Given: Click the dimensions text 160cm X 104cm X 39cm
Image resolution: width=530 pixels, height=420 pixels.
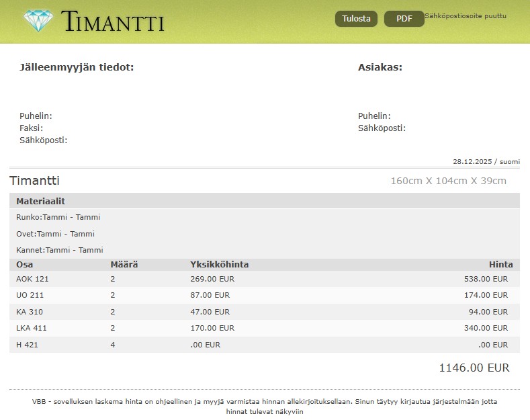Looking at the screenshot, I should click(x=448, y=181).
